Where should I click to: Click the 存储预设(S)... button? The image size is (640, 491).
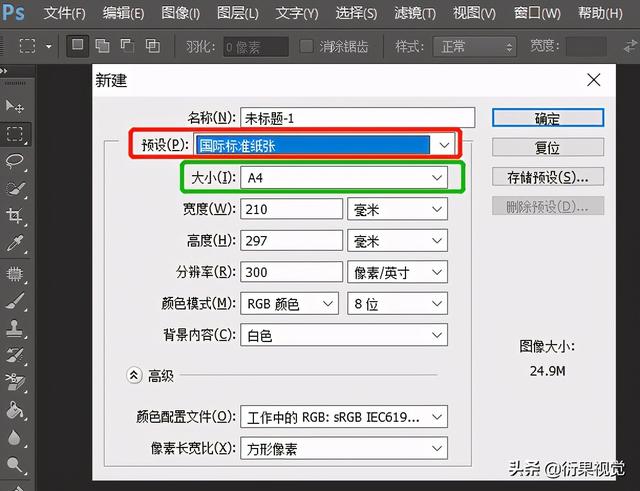coord(548,177)
